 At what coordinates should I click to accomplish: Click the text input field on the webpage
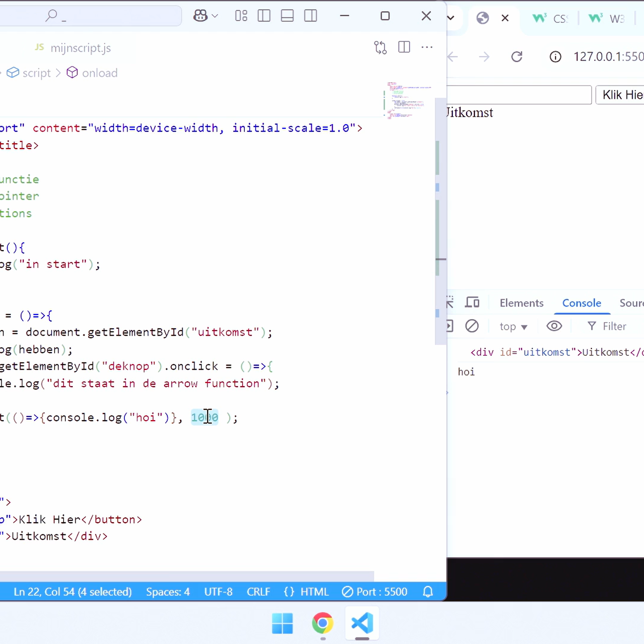point(519,95)
